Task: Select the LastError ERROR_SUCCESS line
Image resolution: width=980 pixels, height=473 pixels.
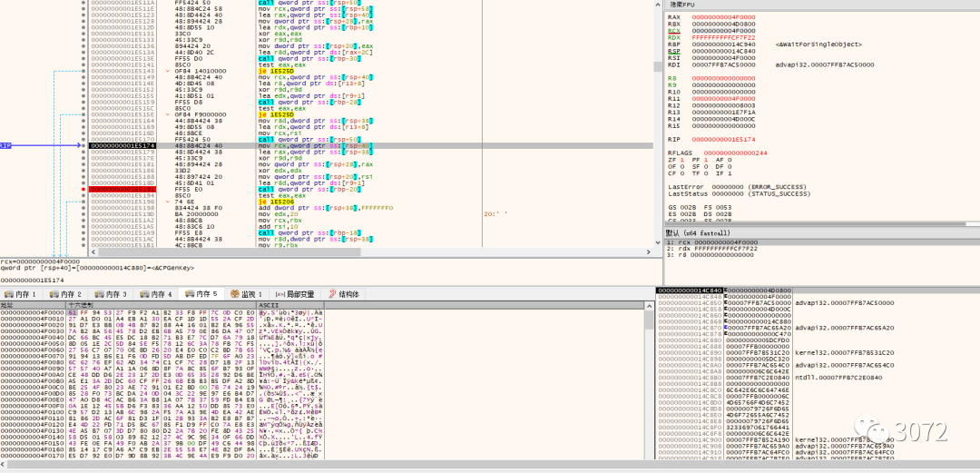Action: (x=738, y=187)
